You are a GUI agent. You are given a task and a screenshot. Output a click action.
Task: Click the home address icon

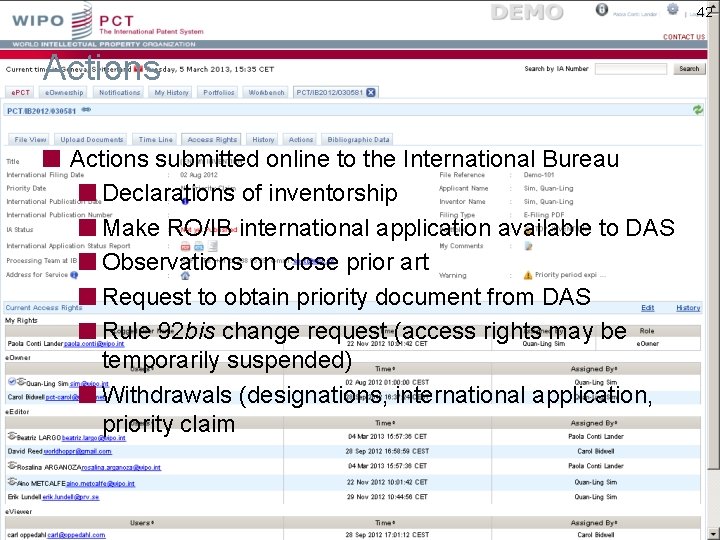185,276
